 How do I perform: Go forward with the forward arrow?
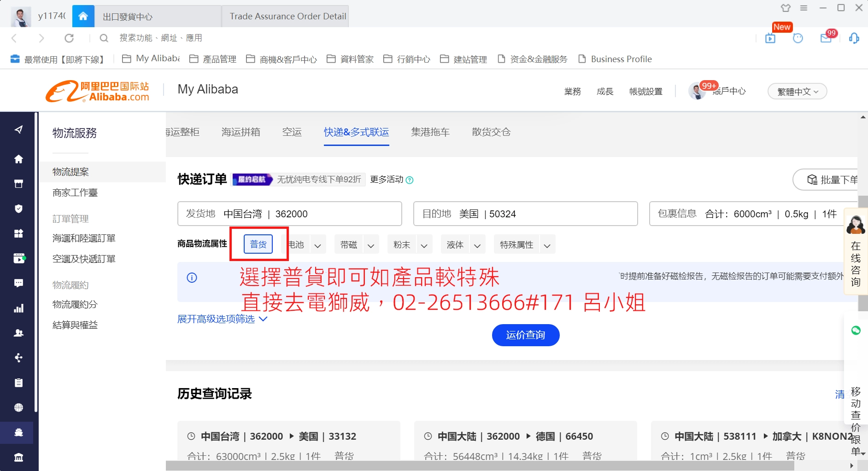(x=41, y=38)
